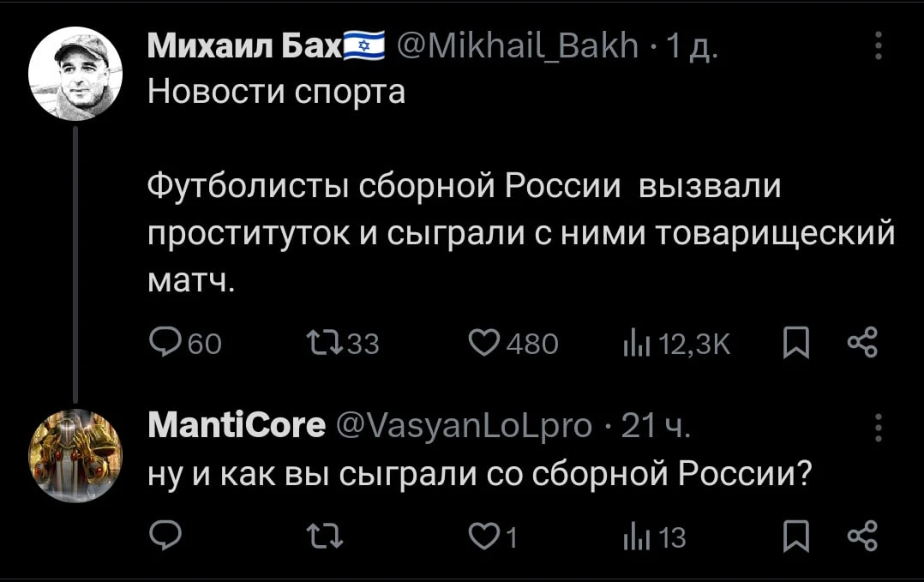Bookmark MantiCore's reply
924x582 pixels.
(x=796, y=536)
